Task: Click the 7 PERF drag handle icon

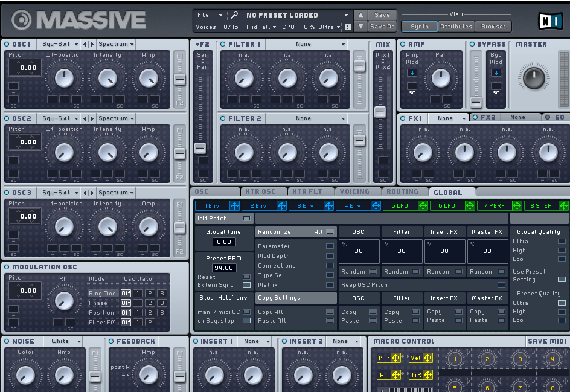Action: (517, 206)
